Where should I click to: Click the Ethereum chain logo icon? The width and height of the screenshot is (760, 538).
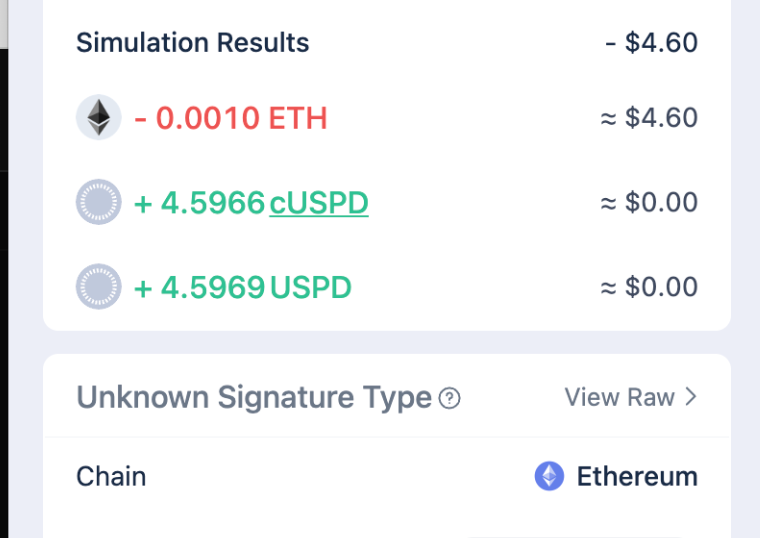pos(549,476)
